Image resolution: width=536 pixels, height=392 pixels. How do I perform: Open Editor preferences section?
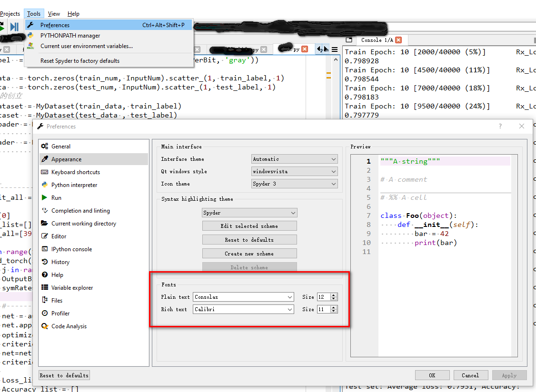(94, 236)
